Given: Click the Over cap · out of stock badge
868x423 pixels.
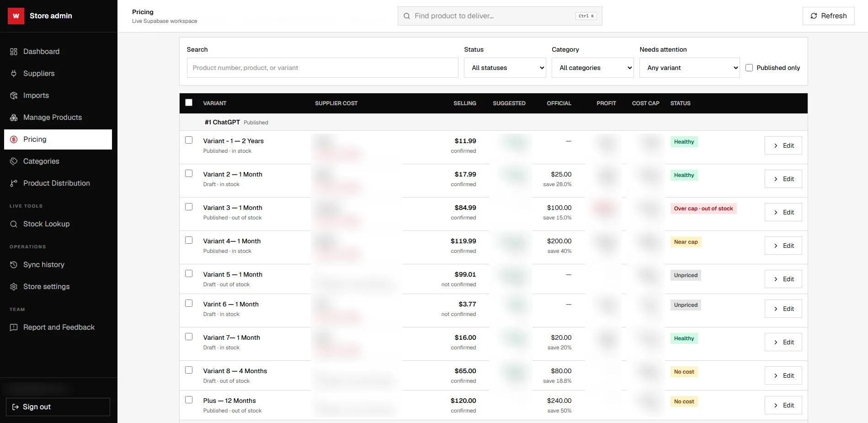Looking at the screenshot, I should click(703, 209).
